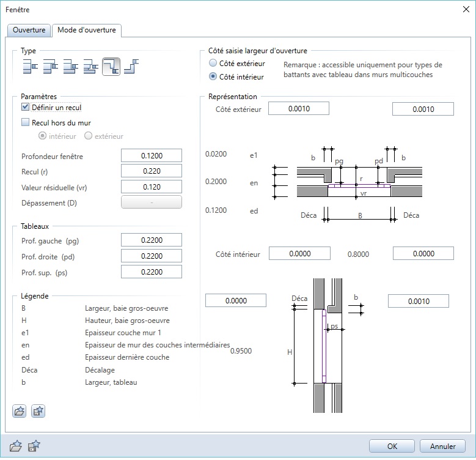Select the second window reveal type icon
The image size is (476, 460).
click(50, 67)
